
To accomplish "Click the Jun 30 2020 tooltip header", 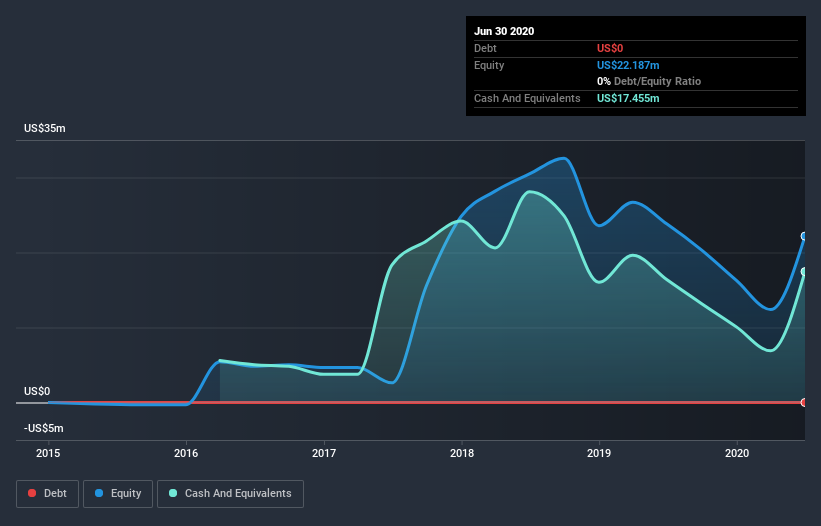I will point(504,31).
